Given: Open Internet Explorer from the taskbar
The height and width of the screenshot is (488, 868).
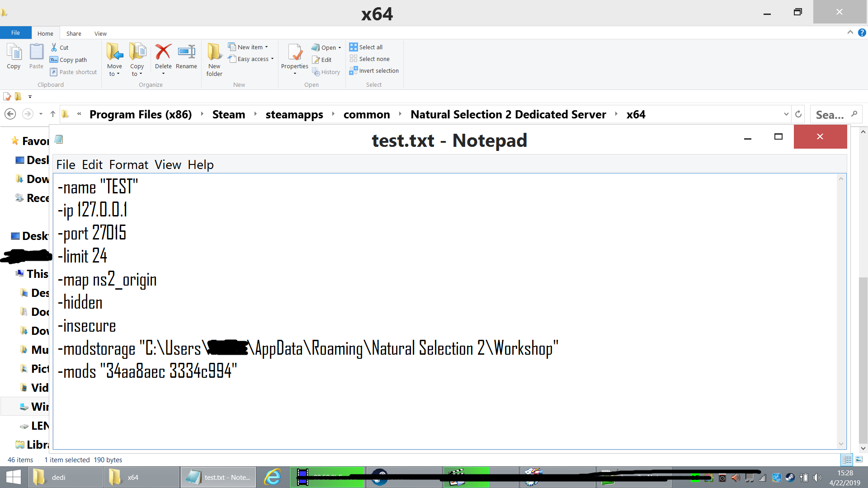Looking at the screenshot, I should 273,477.
